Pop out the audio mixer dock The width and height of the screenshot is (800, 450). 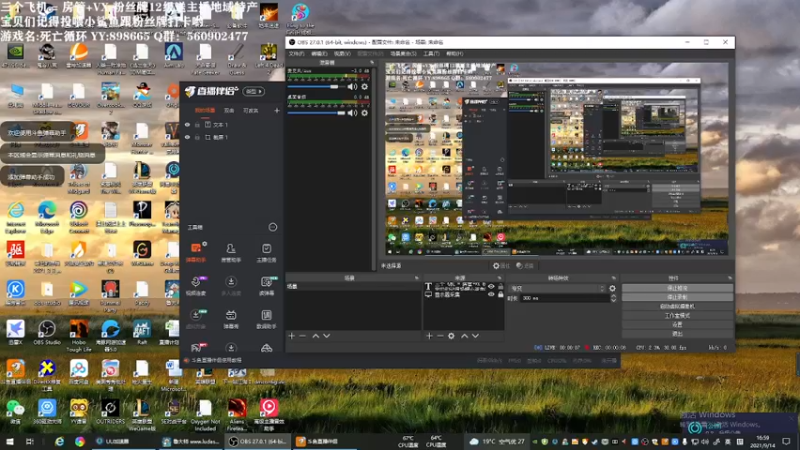coord(371,63)
